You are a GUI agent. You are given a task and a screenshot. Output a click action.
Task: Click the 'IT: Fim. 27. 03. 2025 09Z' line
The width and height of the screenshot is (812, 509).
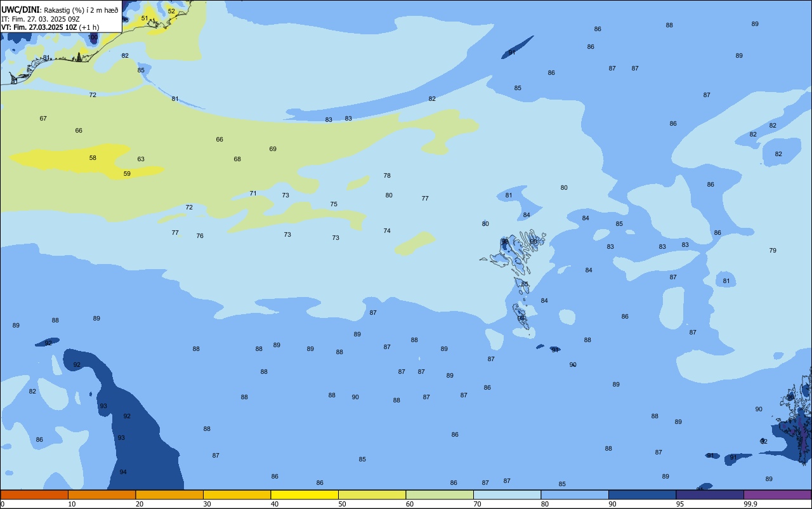(x=41, y=19)
